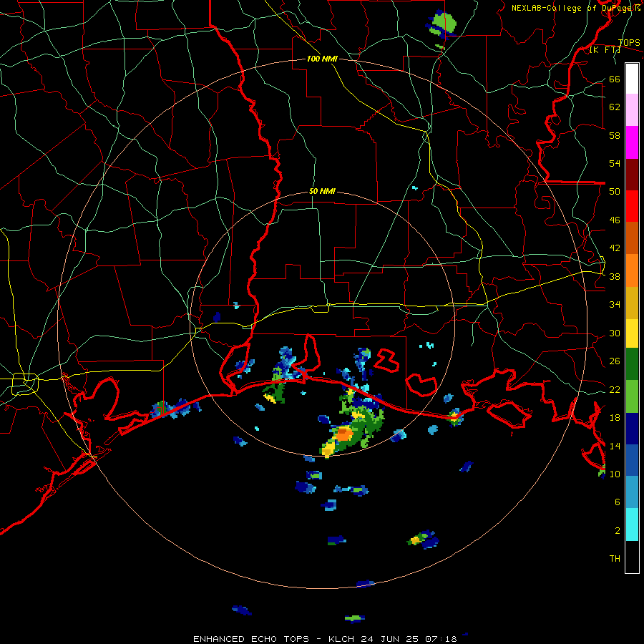
Task: Click legend value "14"
Action: tap(615, 446)
